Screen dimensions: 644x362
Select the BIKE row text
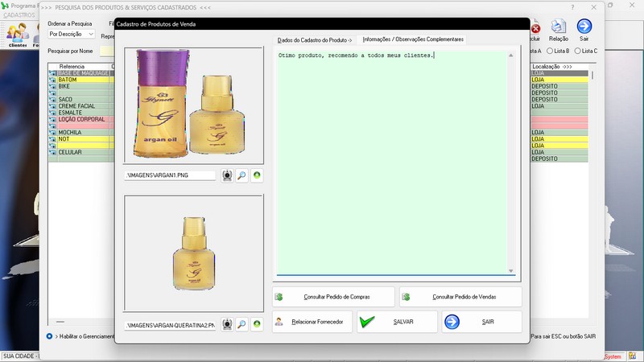pos(64,86)
